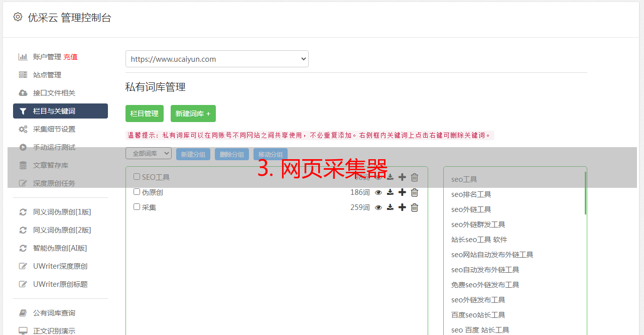Screen dimensions: 644x335
Task: Open 站点管理 in the sidebar
Action: tap(47, 75)
